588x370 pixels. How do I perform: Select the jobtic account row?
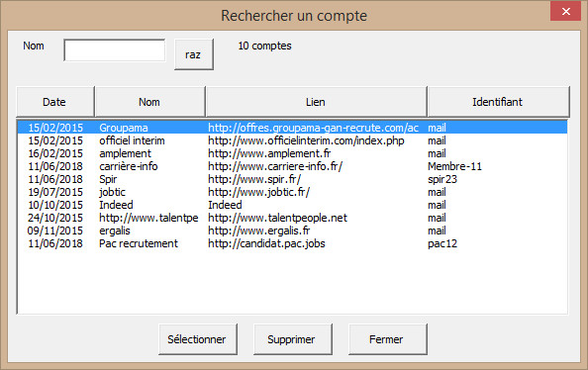(292, 192)
